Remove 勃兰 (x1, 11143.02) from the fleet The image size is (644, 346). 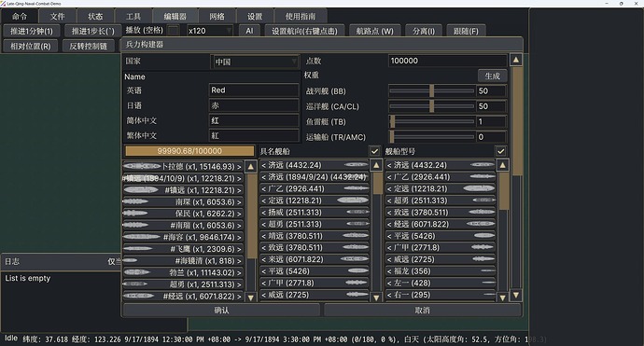(183, 272)
